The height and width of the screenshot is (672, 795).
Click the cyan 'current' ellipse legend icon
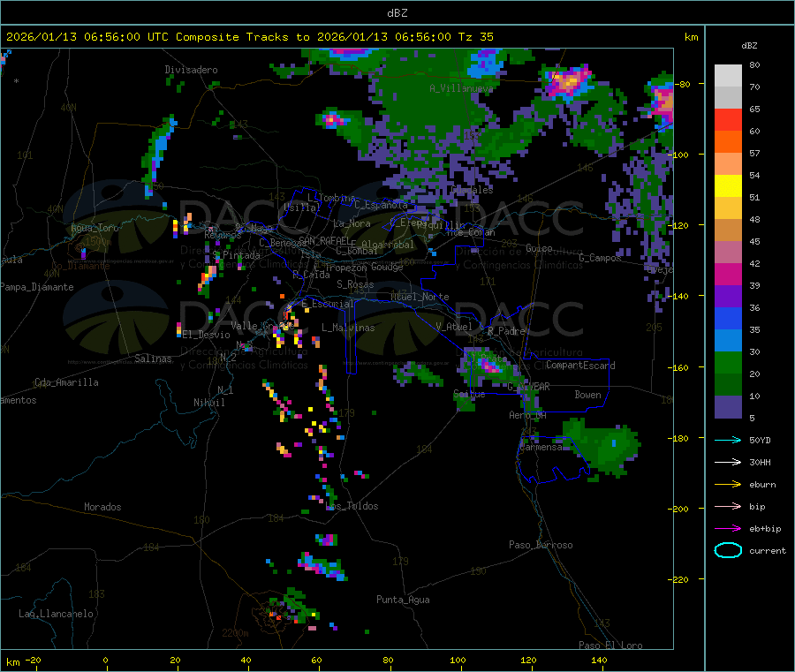(728, 550)
